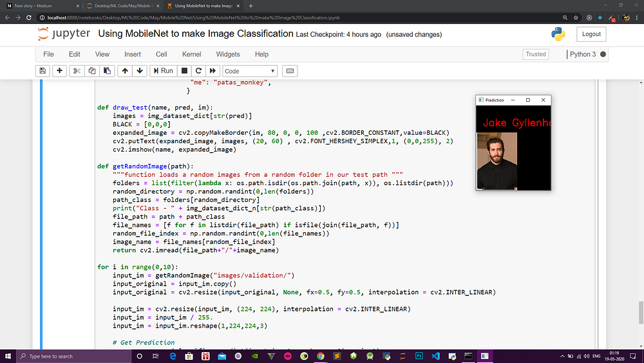This screenshot has height=363, width=644.
Task: Click the notebook title to rename
Action: click(x=196, y=34)
